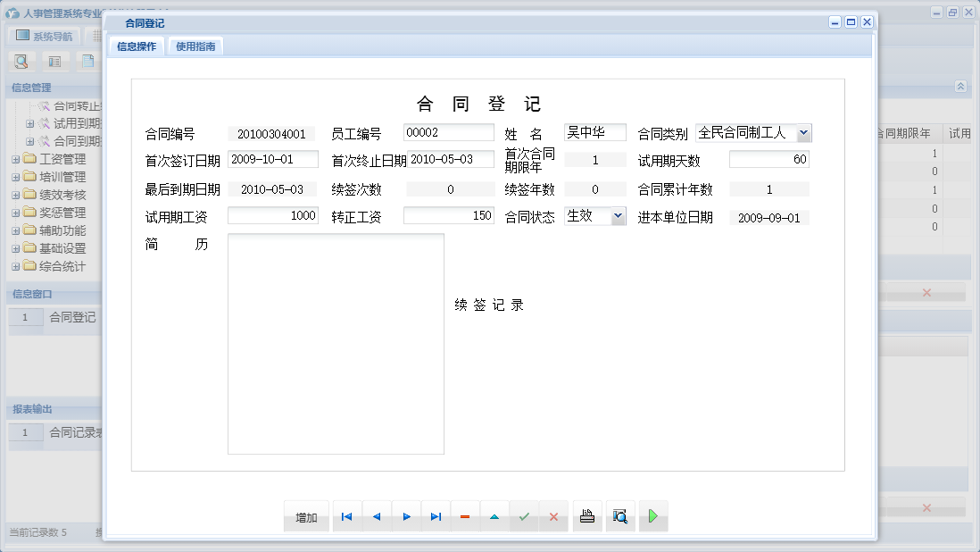Jump to first record using navigation icon
The height and width of the screenshot is (552, 980).
point(346,516)
